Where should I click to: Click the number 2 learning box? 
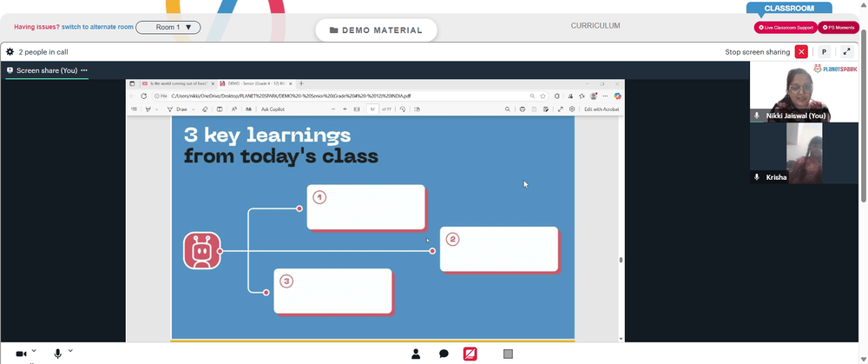click(499, 248)
